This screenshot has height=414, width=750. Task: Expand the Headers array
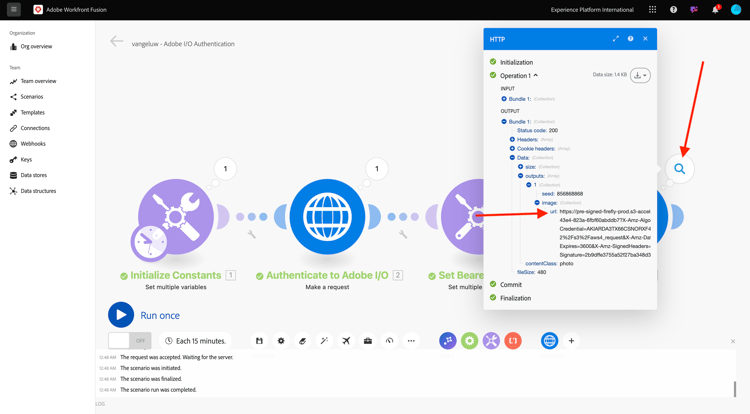coord(512,140)
